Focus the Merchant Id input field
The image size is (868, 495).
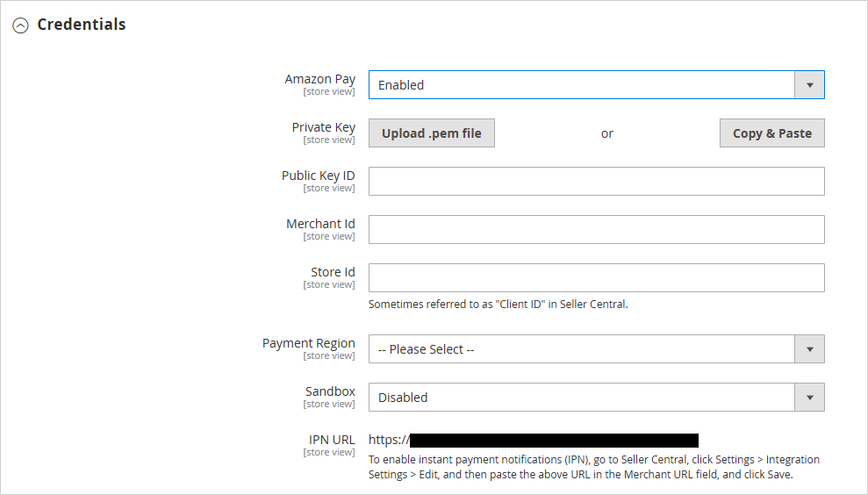pos(596,229)
